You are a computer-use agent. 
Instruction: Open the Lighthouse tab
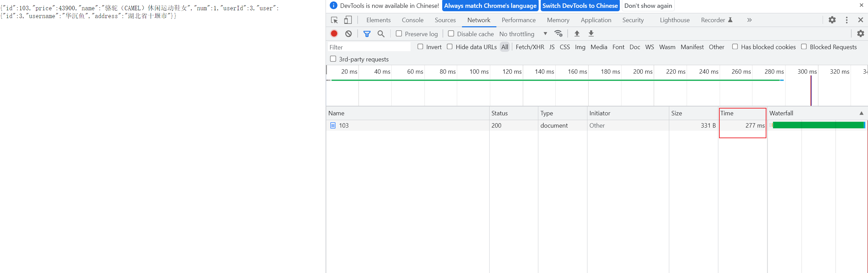[x=675, y=20]
